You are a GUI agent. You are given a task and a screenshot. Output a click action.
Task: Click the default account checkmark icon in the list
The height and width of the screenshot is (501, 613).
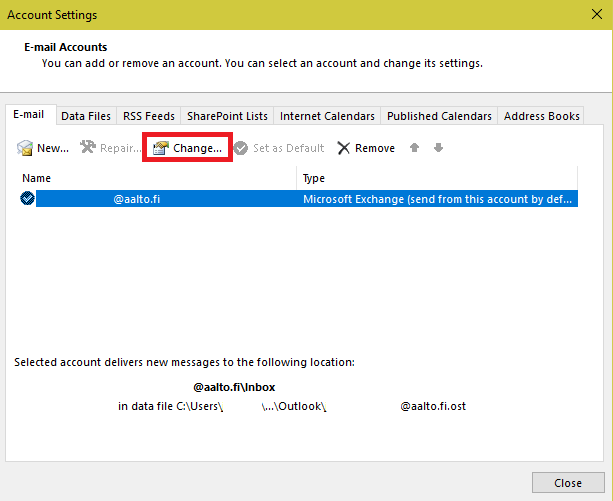pyautogui.click(x=27, y=199)
